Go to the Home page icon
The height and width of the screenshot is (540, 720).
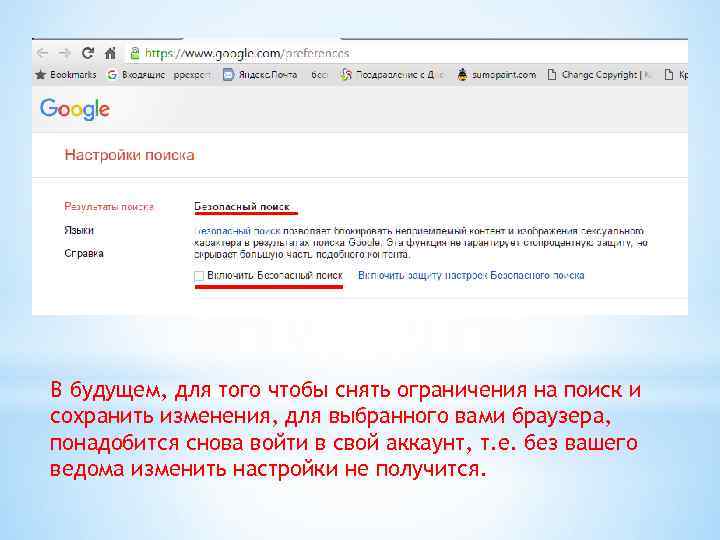(x=110, y=53)
